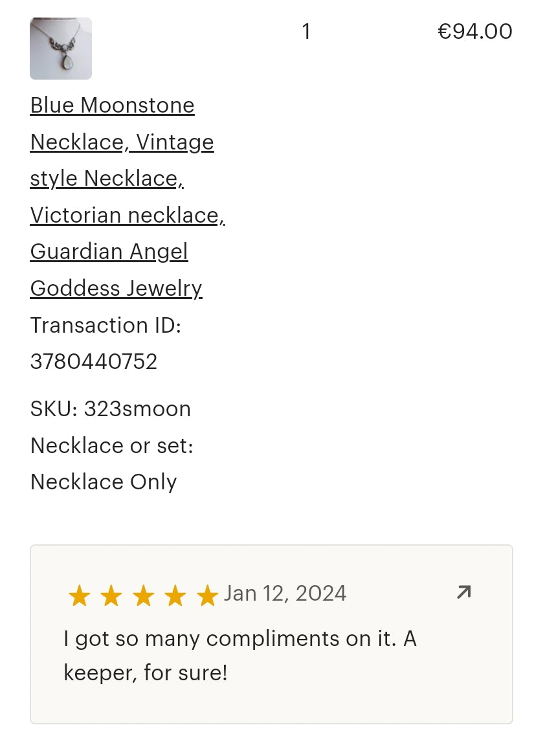Click the 'Necklace Only' variation text
The height and width of the screenshot is (756, 545).
point(104,482)
